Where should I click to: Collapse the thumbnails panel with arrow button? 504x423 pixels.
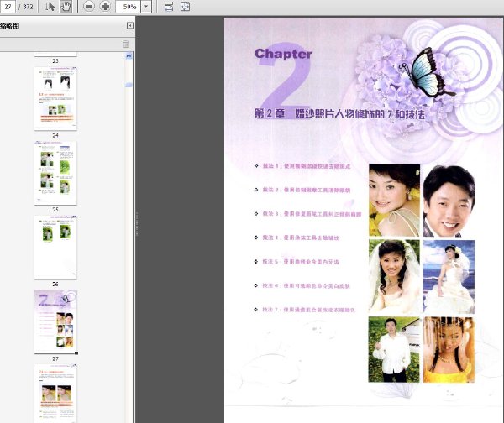(130, 26)
